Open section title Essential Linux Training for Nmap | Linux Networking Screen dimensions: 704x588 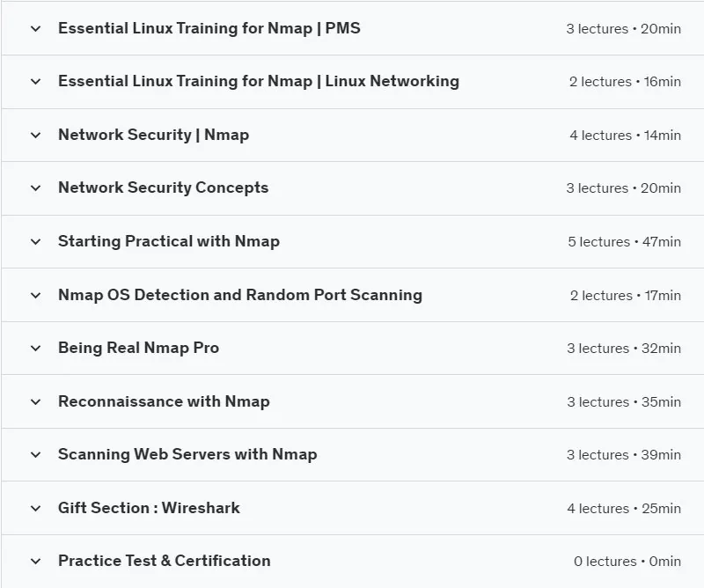coord(259,81)
